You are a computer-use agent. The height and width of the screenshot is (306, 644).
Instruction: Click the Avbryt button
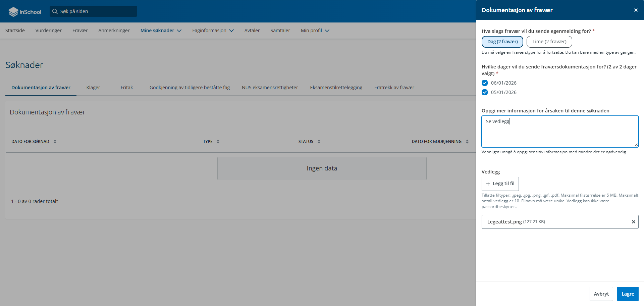pyautogui.click(x=601, y=294)
